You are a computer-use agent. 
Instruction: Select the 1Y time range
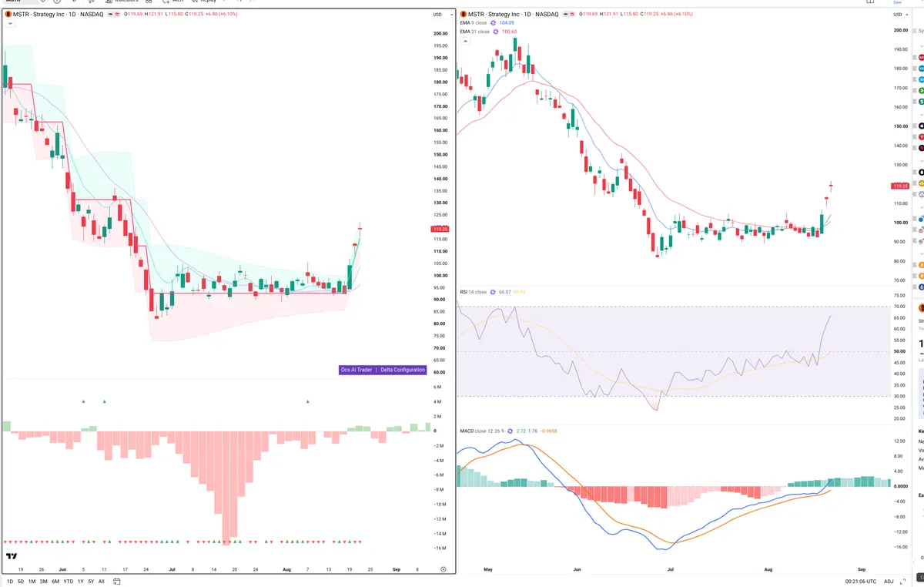pos(81,582)
